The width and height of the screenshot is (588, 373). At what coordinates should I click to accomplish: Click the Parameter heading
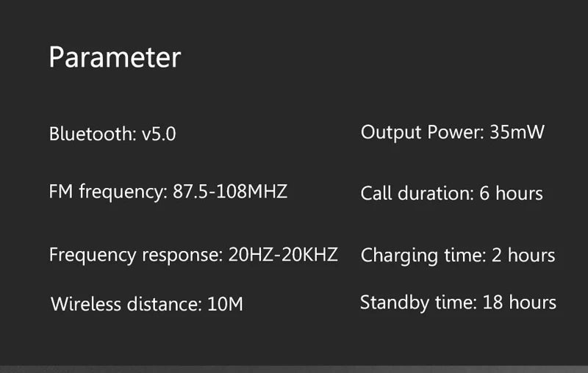pos(114,58)
